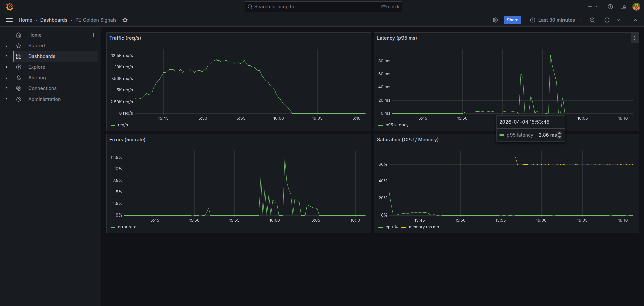The image size is (644, 306).
Task: Expand the Alerting section chevron
Action: [x=7, y=78]
